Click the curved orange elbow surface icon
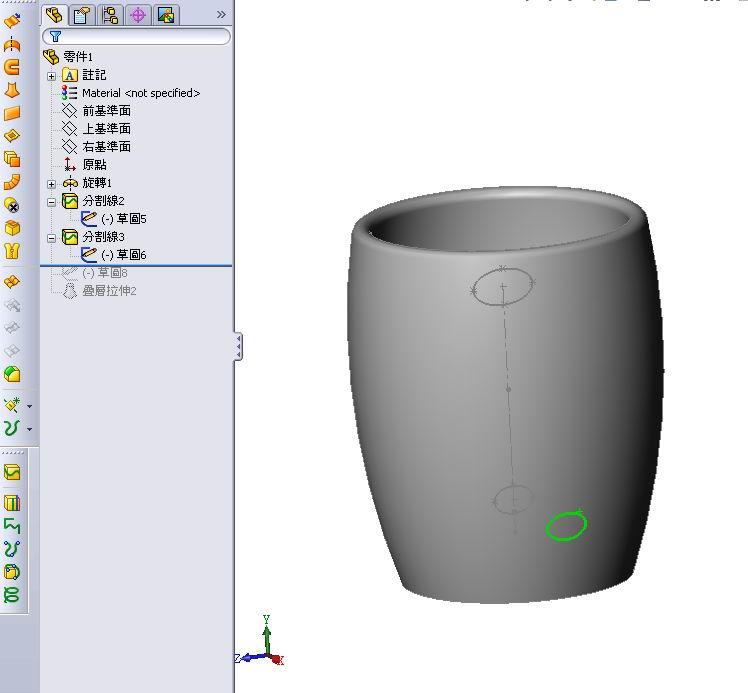Image resolution: width=748 pixels, height=693 pixels. (12, 182)
